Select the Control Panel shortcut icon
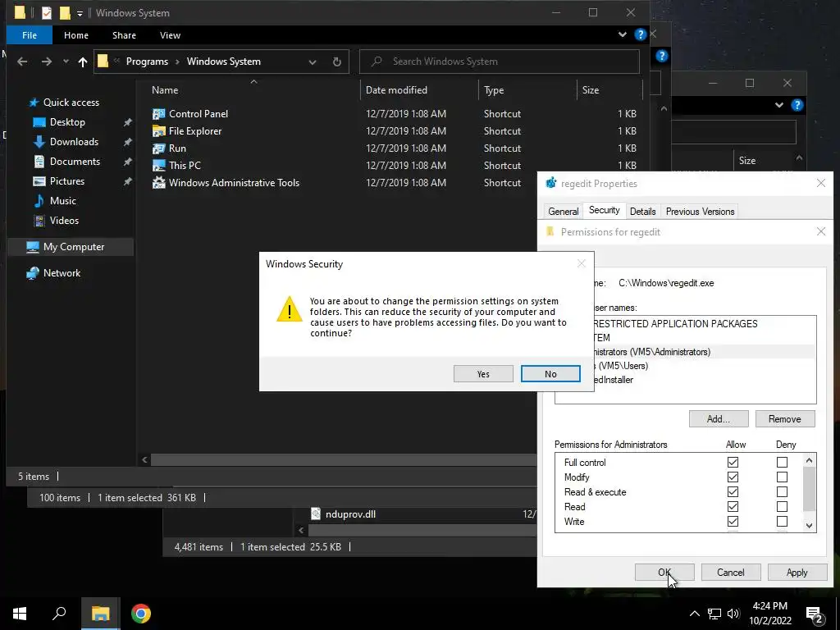This screenshot has width=840, height=630. click(158, 113)
